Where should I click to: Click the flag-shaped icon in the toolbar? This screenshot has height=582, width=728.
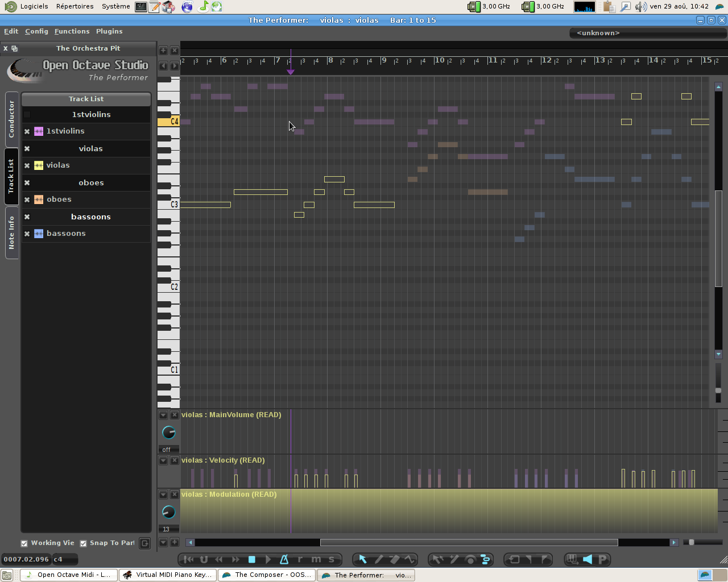(x=545, y=560)
